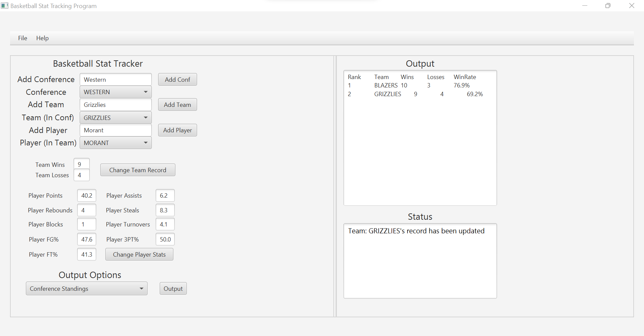Click the Player Points field showing 40.2
This screenshot has height=336, width=644.
pos(86,195)
